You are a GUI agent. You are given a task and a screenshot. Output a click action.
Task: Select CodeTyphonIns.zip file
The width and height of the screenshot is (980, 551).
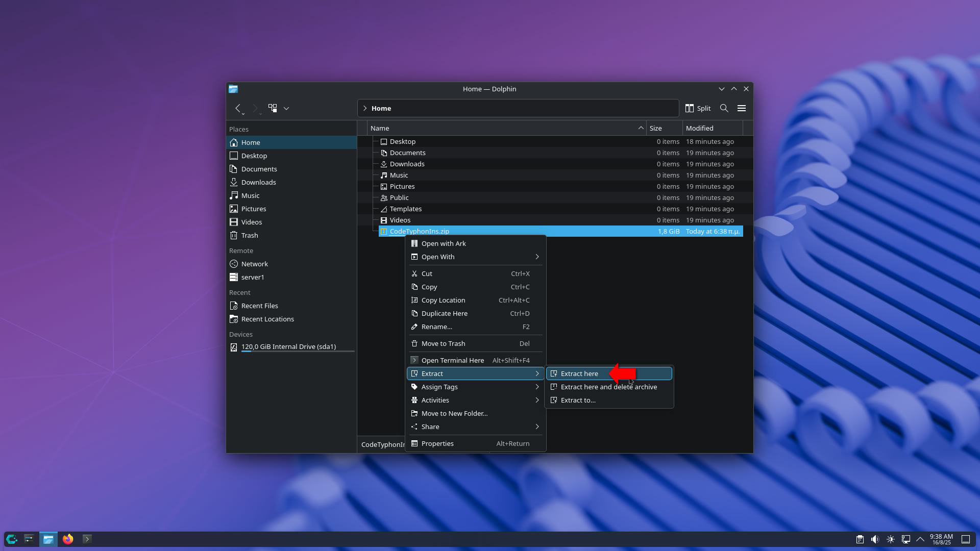pos(560,231)
